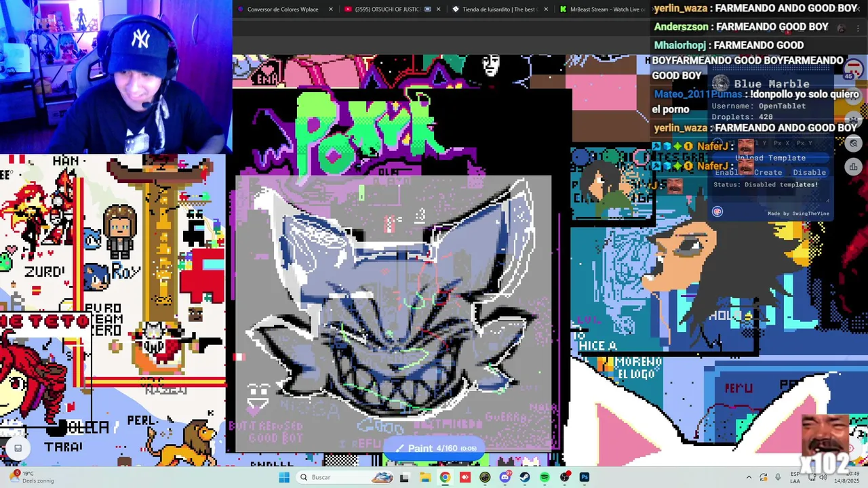This screenshot has height=488, width=868.
Task: Click Create button in Blue Marble panel
Action: pyautogui.click(x=768, y=172)
